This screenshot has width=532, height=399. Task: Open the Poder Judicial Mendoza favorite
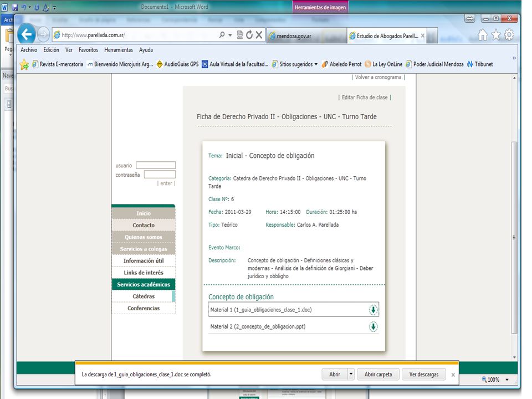(434, 64)
